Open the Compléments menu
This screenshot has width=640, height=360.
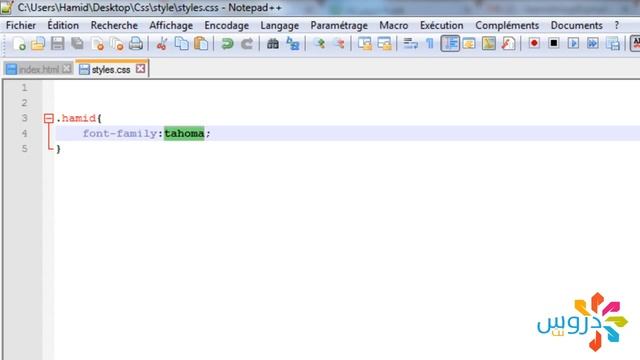(x=507, y=25)
